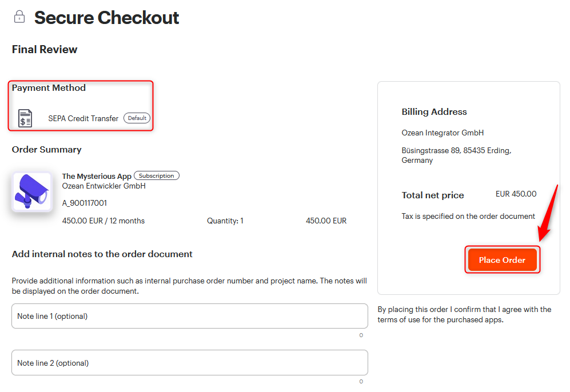Click the EUR 450.00 total net price

(x=516, y=194)
